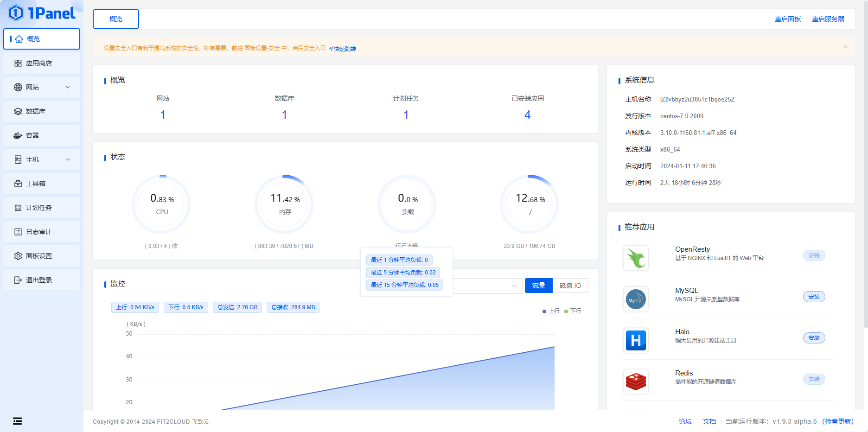868x432 pixels.
Task: Click the OpenResty app logo
Action: click(x=636, y=258)
